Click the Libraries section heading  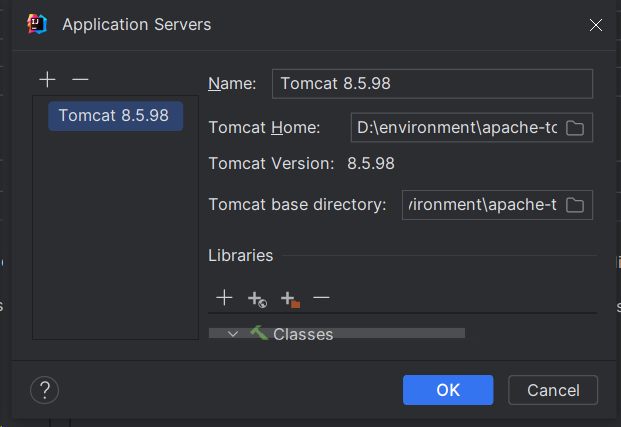(241, 255)
